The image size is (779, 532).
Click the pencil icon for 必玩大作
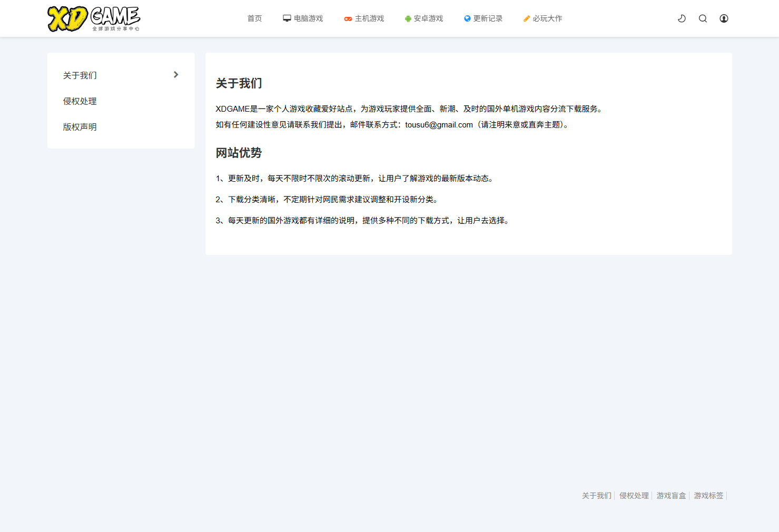tap(526, 19)
